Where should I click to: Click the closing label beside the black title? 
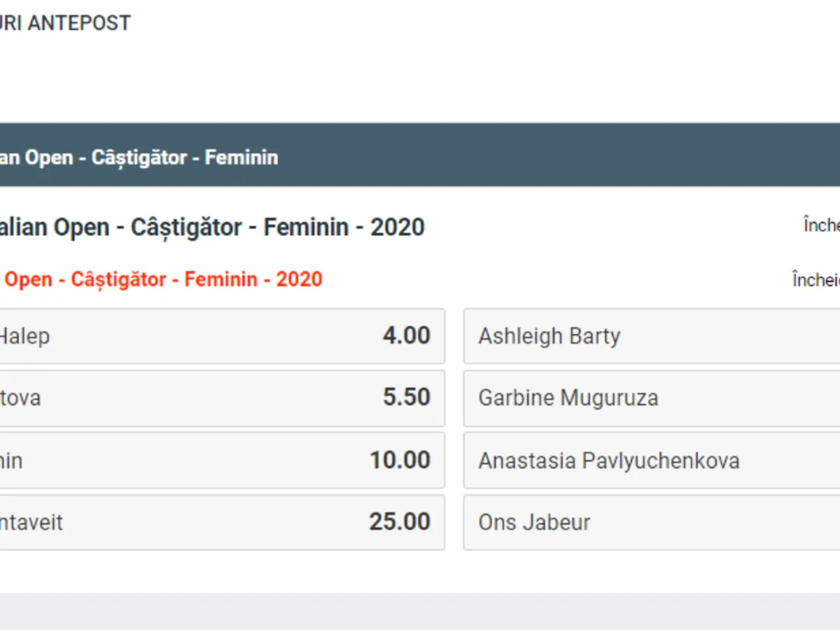(x=822, y=226)
